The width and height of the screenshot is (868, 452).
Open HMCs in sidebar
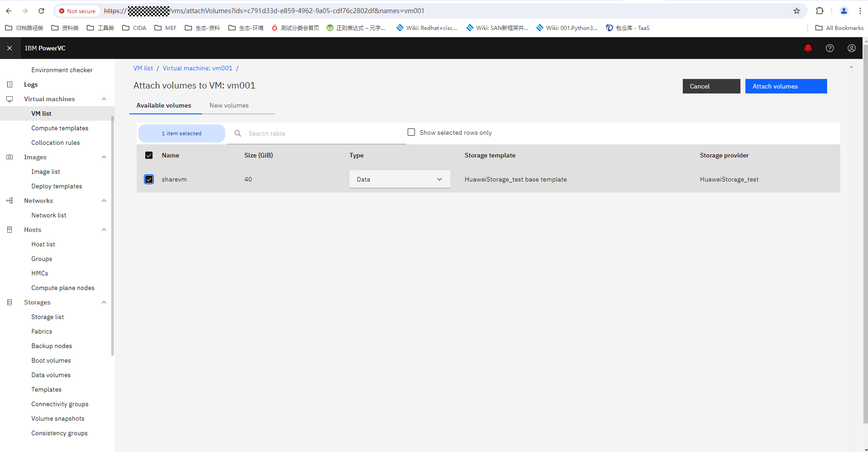coord(39,273)
